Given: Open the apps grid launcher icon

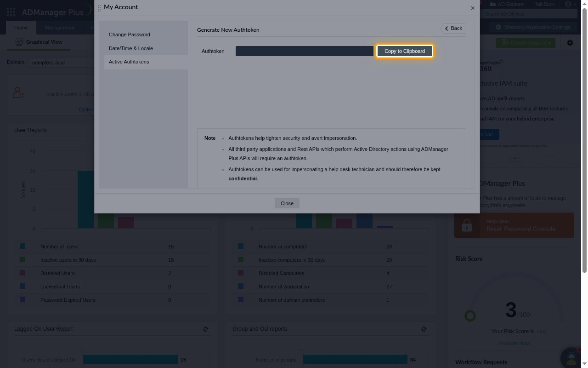Looking at the screenshot, I should click(x=11, y=12).
